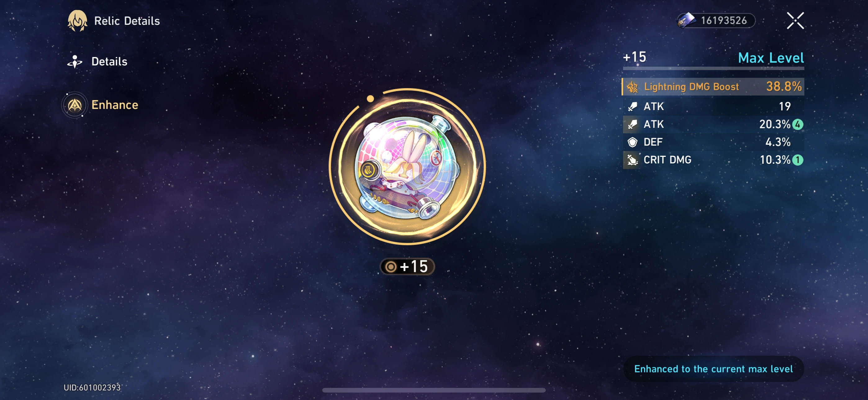Image resolution: width=868 pixels, height=400 pixels.
Task: Click the green 4 badge beside ATK 20.3%
Action: click(x=798, y=125)
